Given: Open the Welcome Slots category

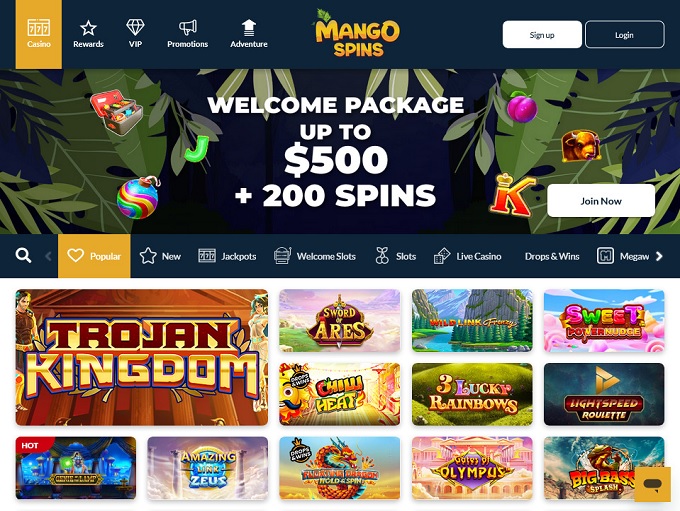Looking at the screenshot, I should 315,256.
